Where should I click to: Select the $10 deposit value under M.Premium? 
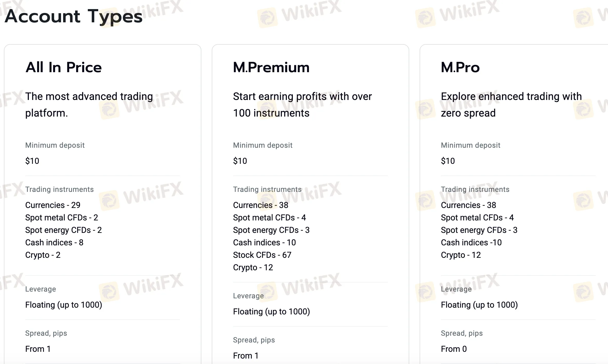coord(240,161)
